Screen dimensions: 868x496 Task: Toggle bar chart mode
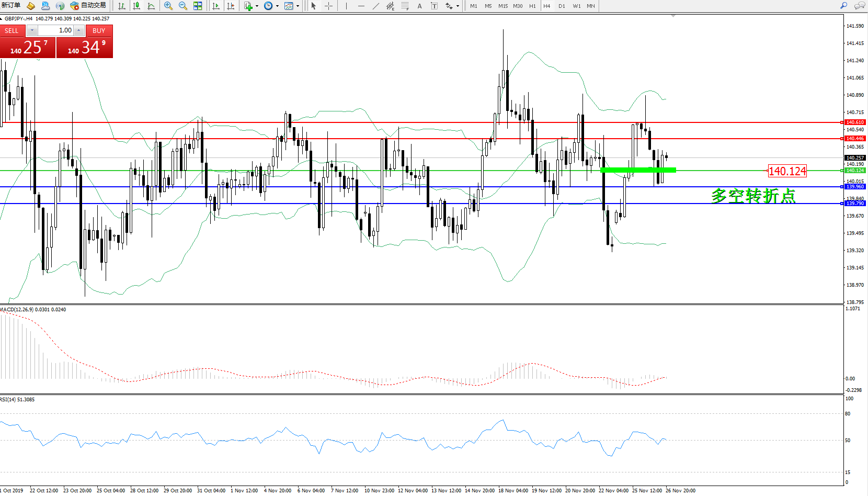[122, 6]
